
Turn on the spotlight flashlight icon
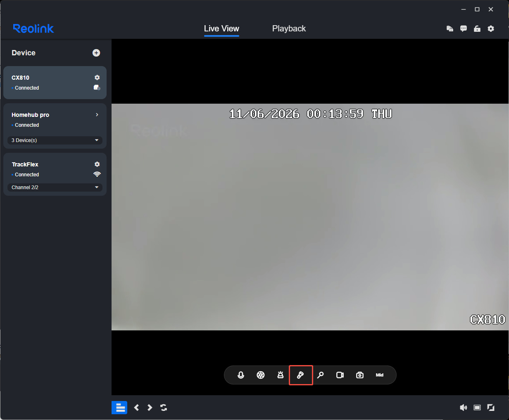300,375
